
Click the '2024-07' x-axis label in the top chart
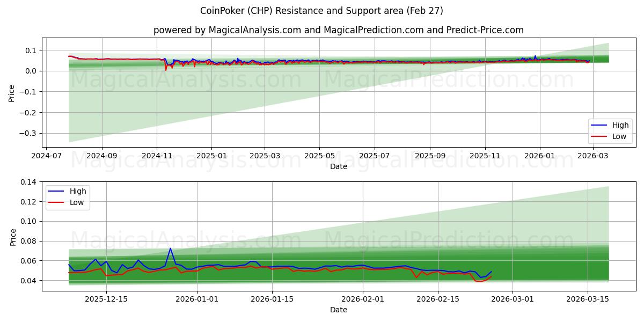tap(46, 155)
